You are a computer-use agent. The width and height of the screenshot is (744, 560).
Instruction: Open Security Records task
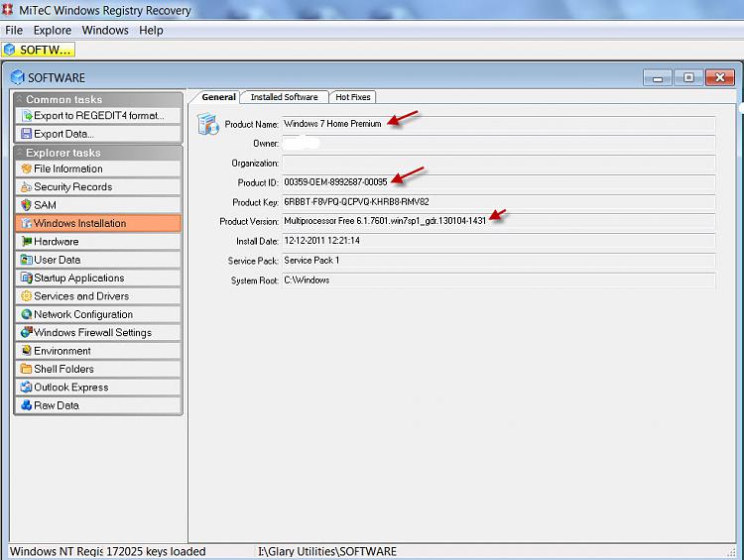[98, 186]
